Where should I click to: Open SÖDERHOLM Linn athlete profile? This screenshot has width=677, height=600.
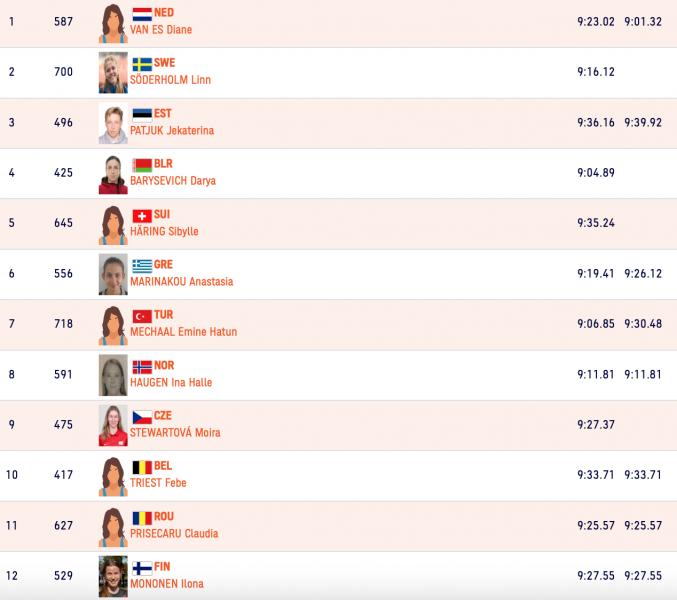(170, 80)
